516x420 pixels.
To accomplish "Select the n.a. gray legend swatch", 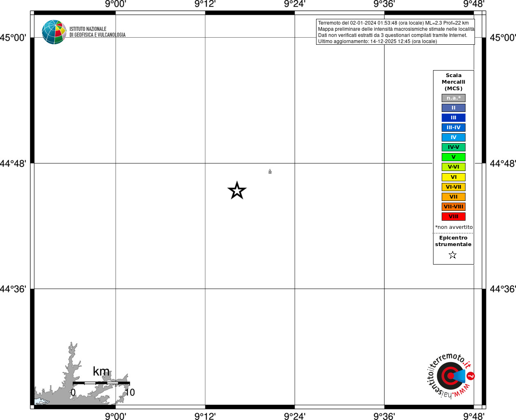I will point(454,98).
